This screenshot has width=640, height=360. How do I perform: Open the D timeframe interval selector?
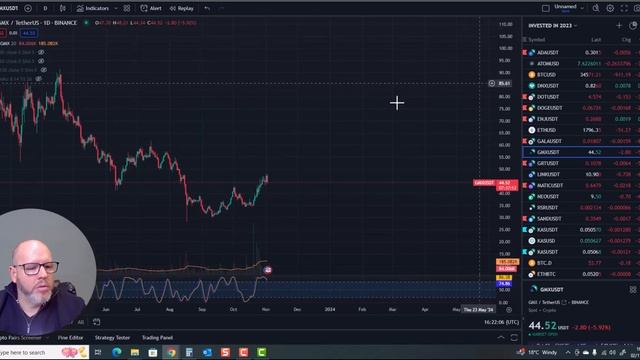45,8
